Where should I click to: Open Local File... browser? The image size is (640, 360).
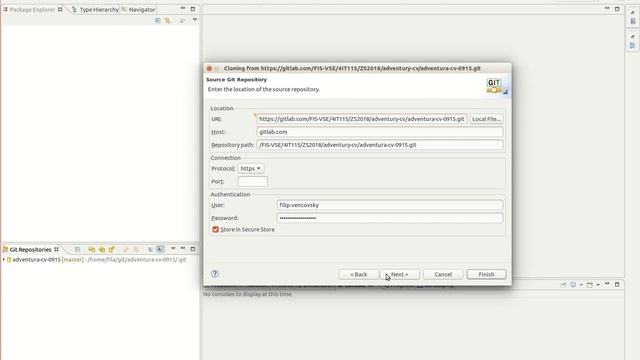[486, 119]
